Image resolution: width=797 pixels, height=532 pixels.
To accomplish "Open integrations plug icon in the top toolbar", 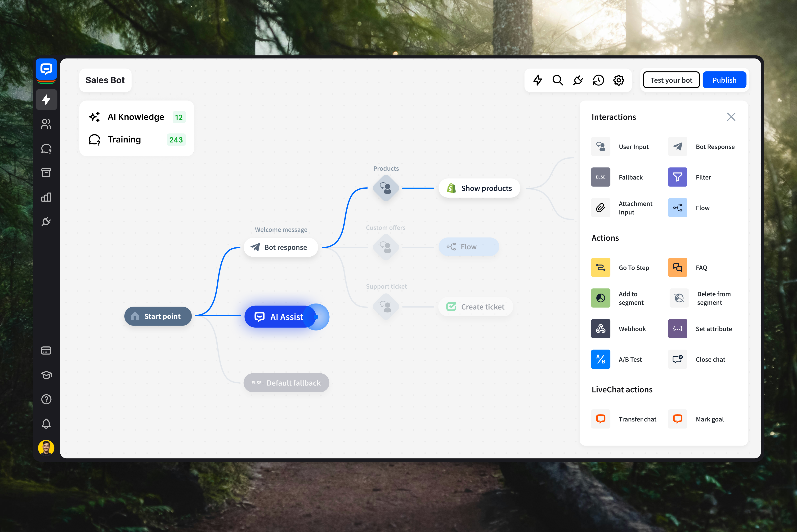I will pyautogui.click(x=578, y=80).
